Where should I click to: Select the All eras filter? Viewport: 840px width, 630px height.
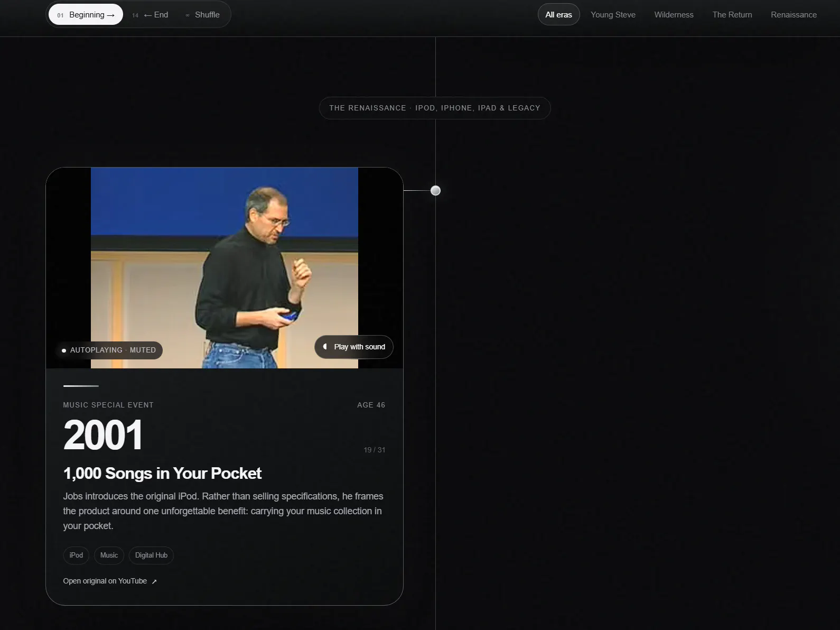point(558,15)
